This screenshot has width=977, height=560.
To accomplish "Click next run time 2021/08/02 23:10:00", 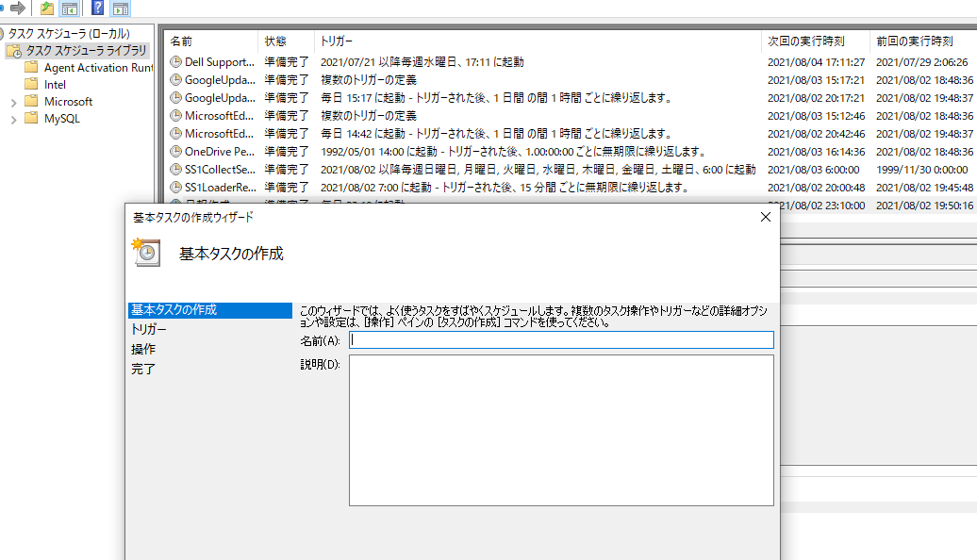I will pyautogui.click(x=823, y=206).
